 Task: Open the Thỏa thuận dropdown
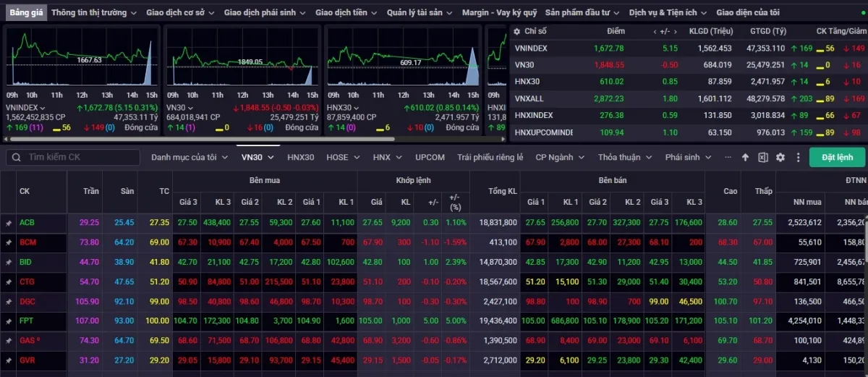pyautogui.click(x=624, y=157)
